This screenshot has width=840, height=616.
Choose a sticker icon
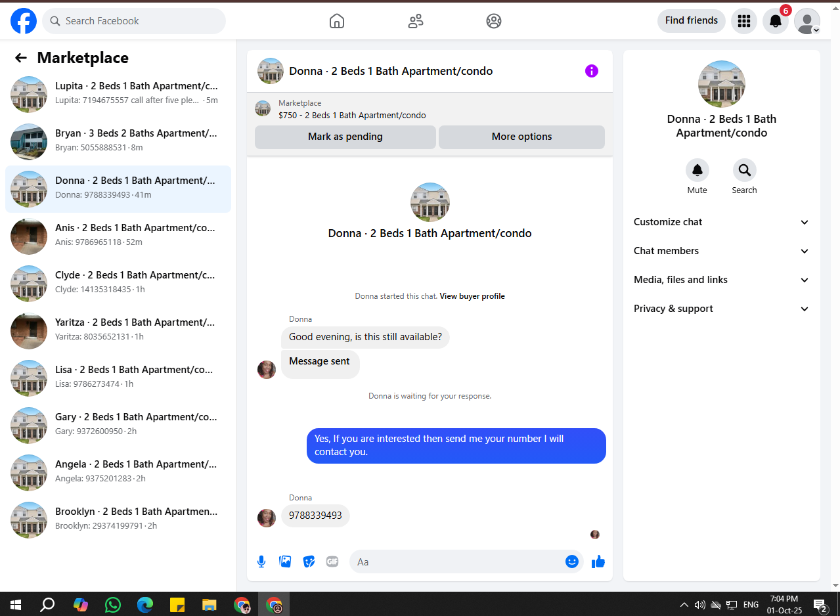[x=309, y=561]
